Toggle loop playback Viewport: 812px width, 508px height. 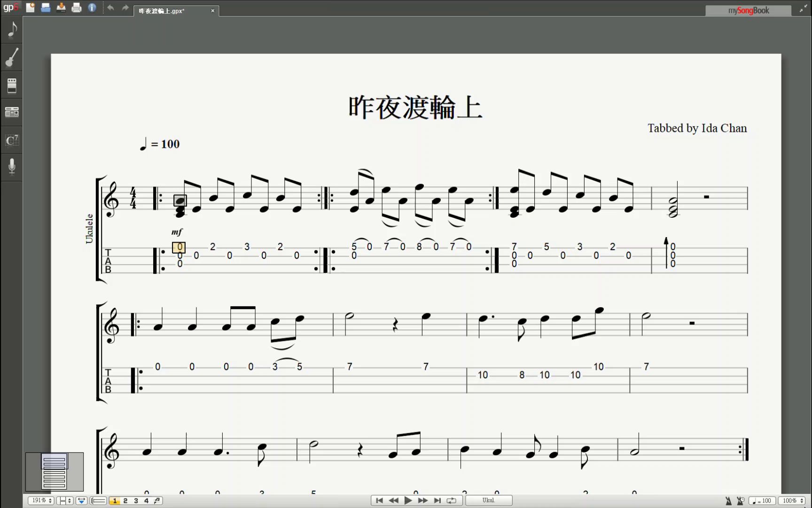[452, 500]
